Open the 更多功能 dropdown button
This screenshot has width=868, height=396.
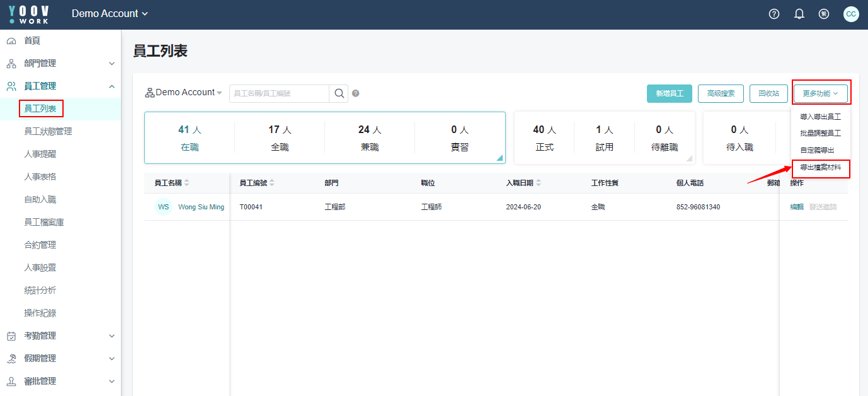(820, 93)
